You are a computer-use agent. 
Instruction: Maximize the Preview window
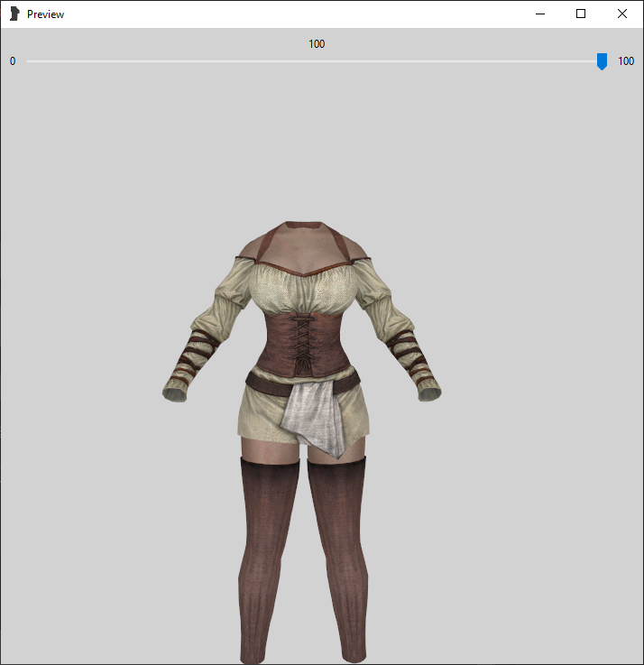[x=581, y=14]
